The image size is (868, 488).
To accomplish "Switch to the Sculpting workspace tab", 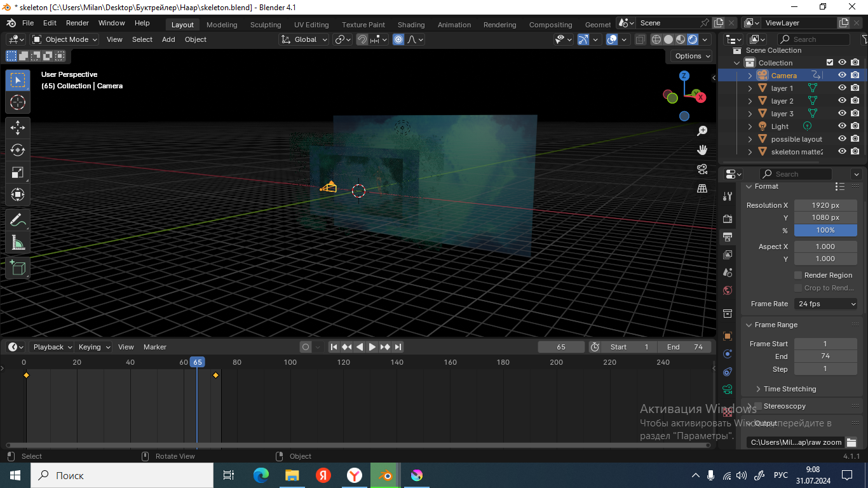I will [266, 25].
